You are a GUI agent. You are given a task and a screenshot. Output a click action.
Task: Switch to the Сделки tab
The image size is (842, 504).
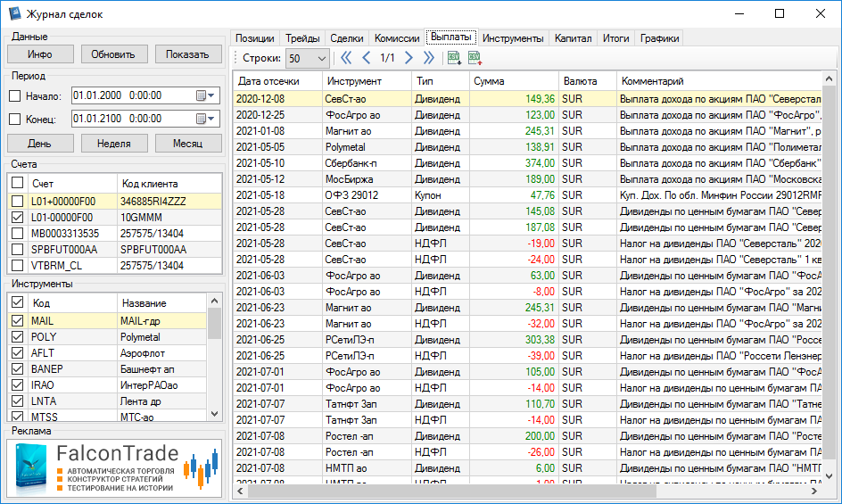click(x=346, y=38)
